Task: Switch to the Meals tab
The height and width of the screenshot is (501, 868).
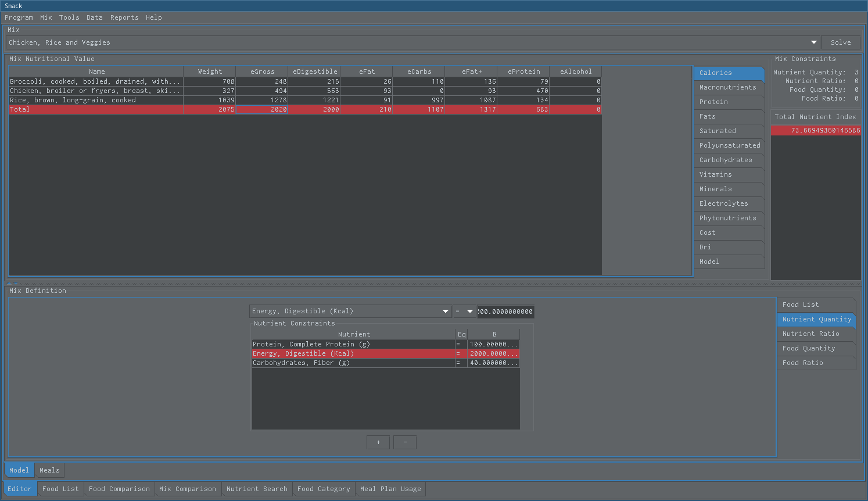Action: (49, 470)
